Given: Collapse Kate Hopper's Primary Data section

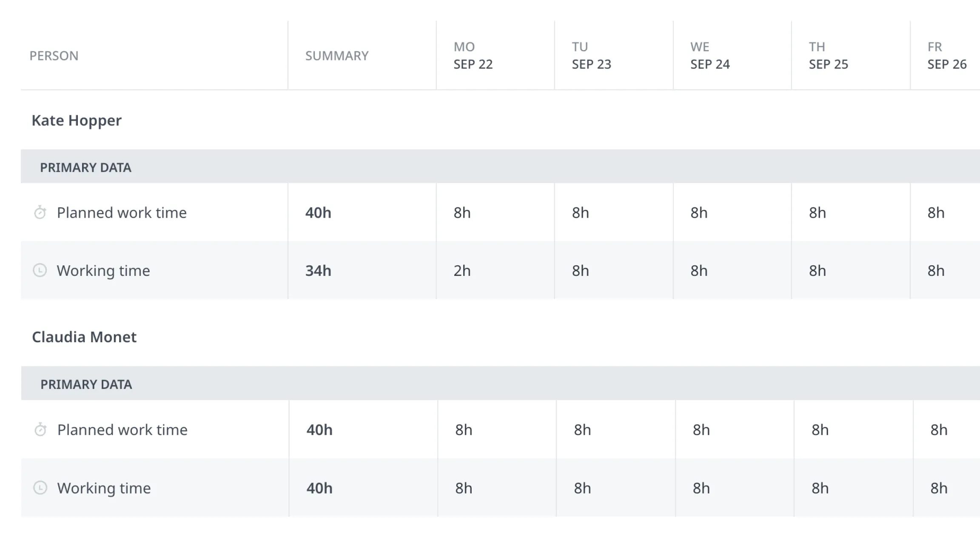Looking at the screenshot, I should coord(85,168).
